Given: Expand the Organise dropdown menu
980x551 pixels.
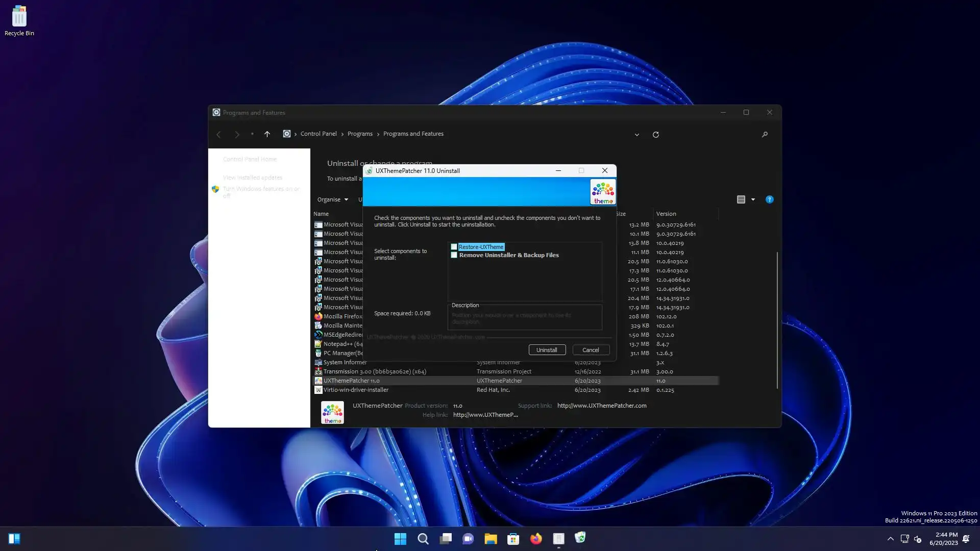Looking at the screenshot, I should pyautogui.click(x=332, y=199).
